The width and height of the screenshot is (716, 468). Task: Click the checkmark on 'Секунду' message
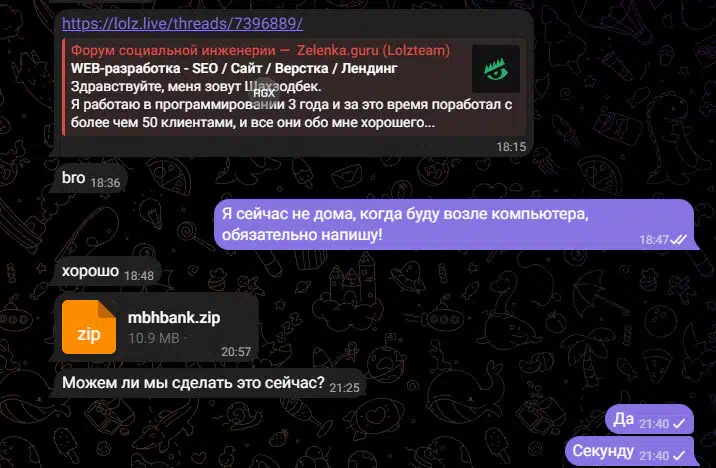[x=679, y=455]
